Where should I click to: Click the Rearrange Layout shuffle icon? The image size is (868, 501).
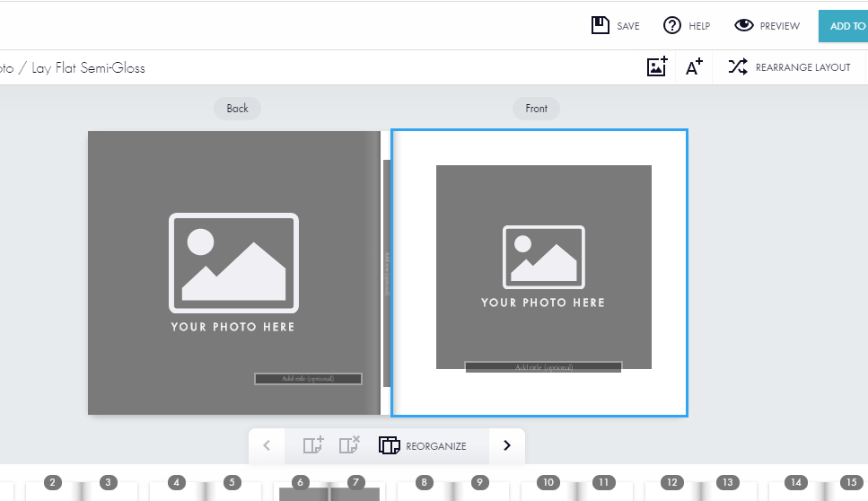pyautogui.click(x=738, y=67)
